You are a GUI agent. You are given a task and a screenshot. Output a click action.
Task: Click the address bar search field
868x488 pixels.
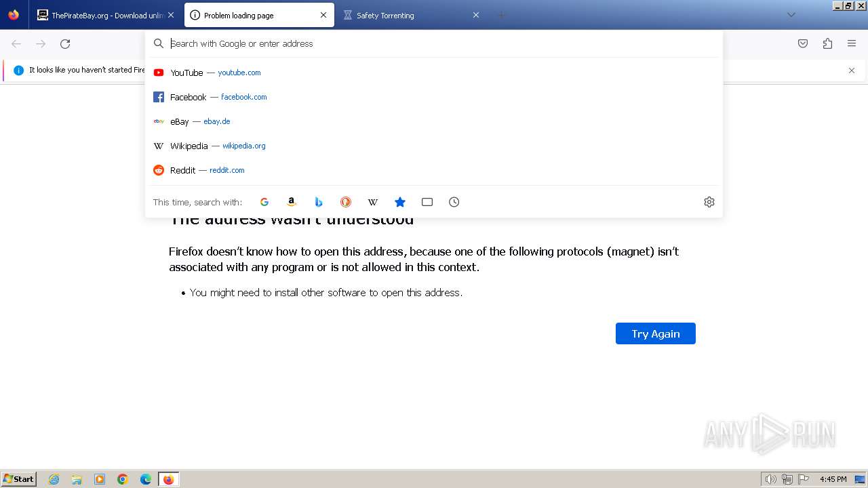coord(434,43)
